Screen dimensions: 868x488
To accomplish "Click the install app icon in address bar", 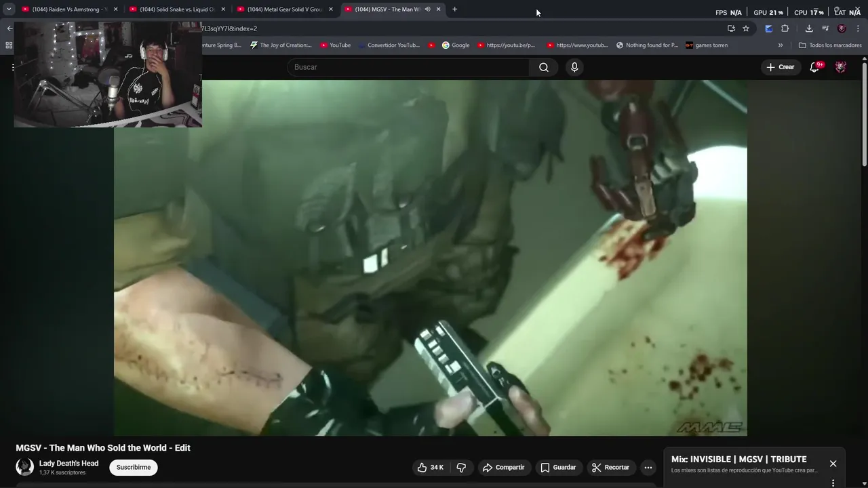I will pyautogui.click(x=731, y=28).
